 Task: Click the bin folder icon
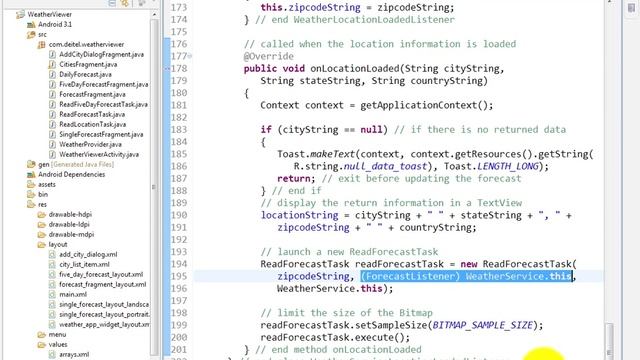click(31, 195)
